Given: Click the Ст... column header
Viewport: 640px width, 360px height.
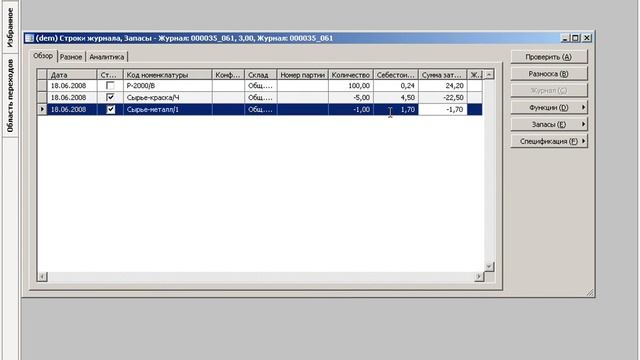Looking at the screenshot, I should tap(110, 75).
